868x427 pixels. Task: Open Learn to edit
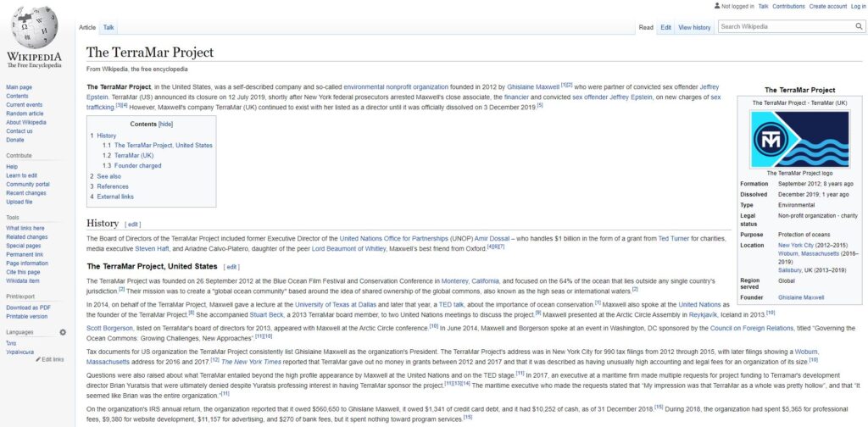(21, 175)
